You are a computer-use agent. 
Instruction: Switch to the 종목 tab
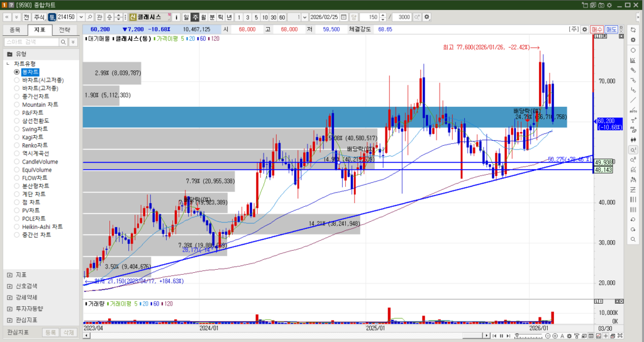pyautogui.click(x=15, y=29)
